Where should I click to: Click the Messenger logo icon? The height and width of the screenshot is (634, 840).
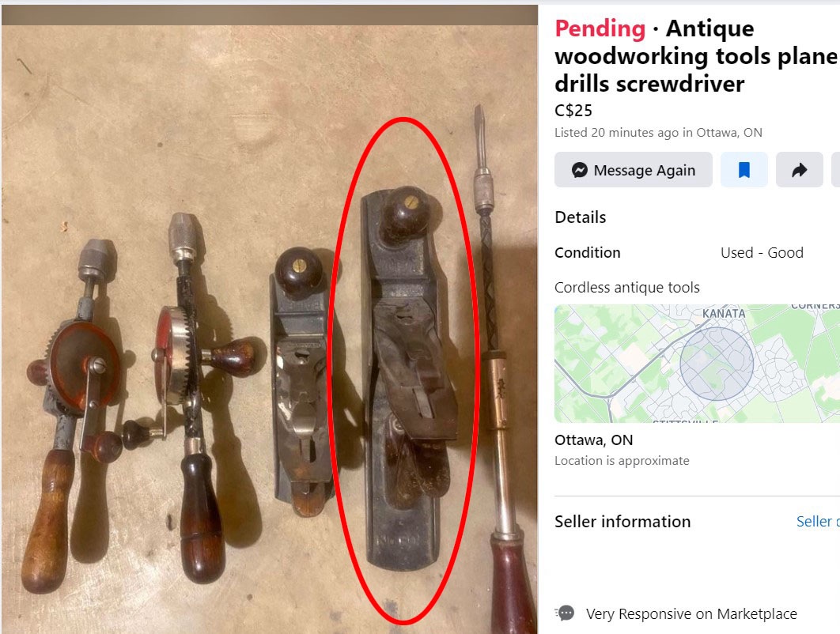580,170
